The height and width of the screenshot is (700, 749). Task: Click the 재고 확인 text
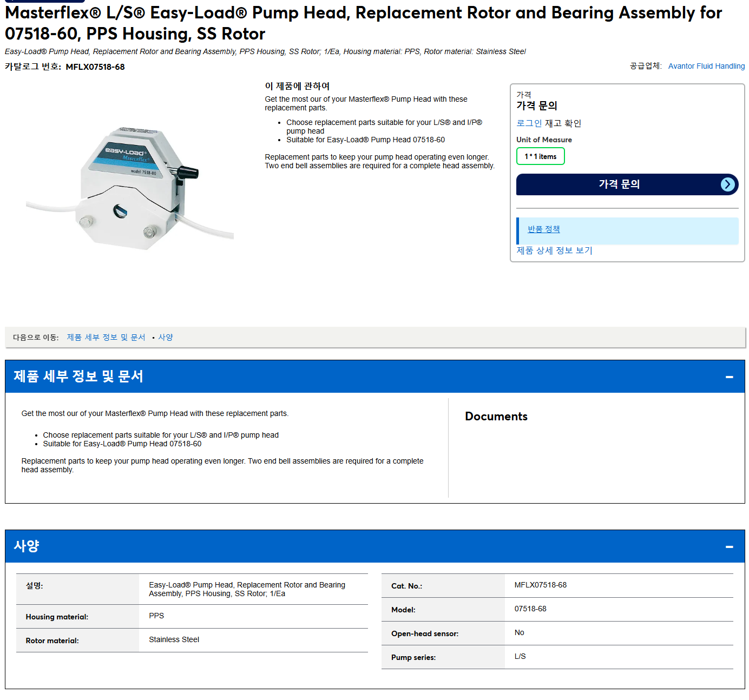pyautogui.click(x=563, y=123)
